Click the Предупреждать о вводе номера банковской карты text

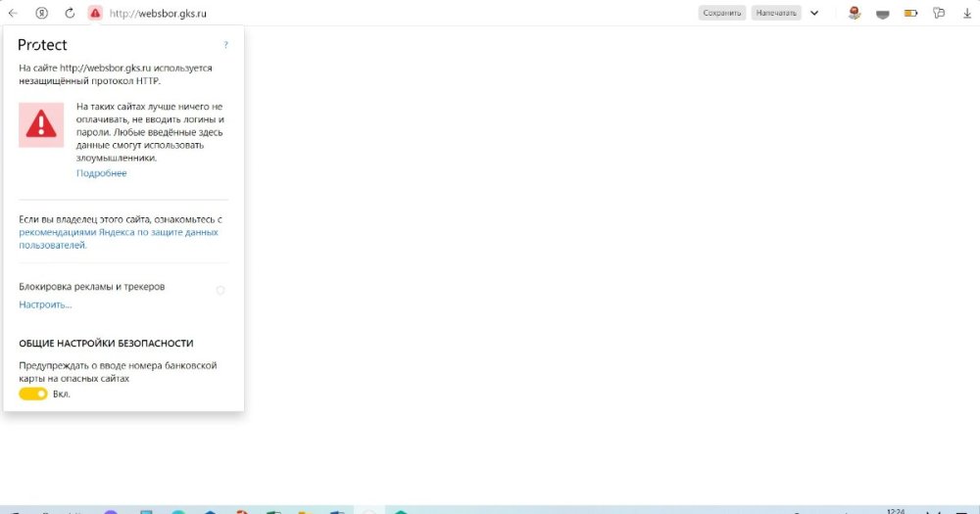(118, 372)
